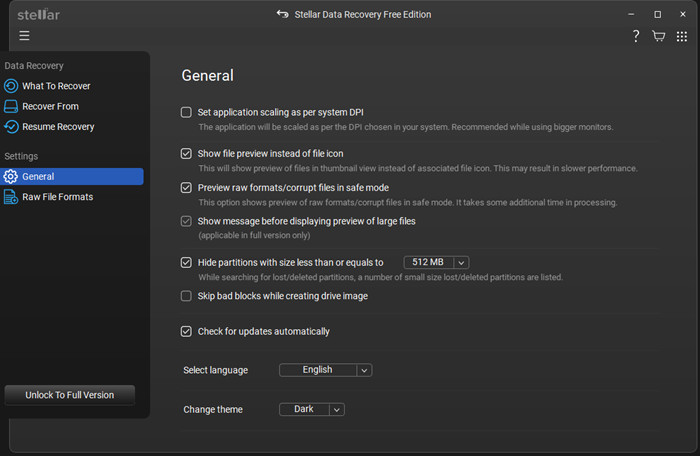Uncheck Hide partitions with size less than

click(186, 262)
